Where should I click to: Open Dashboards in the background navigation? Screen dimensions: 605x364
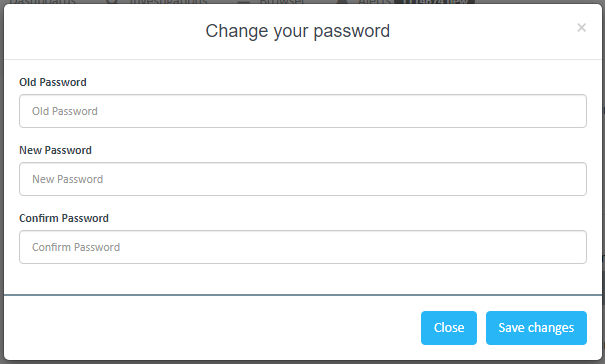coord(42,2)
